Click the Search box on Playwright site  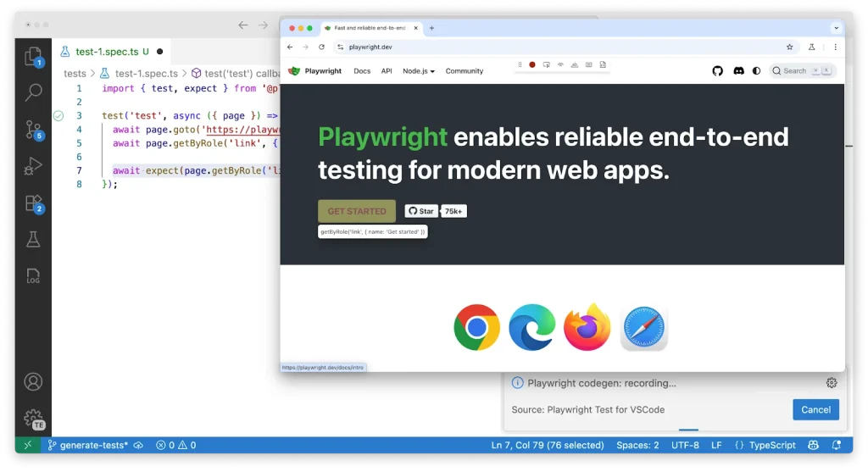coord(802,71)
